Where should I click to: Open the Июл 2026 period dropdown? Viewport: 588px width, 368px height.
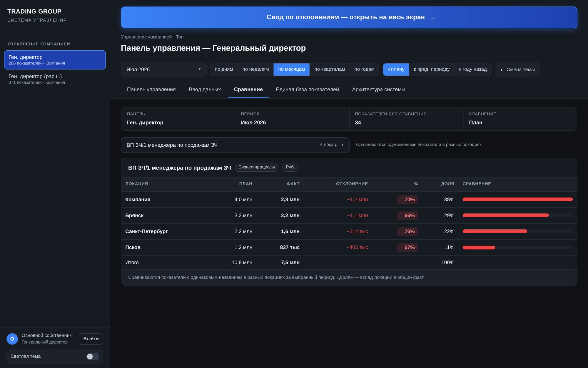[163, 69]
